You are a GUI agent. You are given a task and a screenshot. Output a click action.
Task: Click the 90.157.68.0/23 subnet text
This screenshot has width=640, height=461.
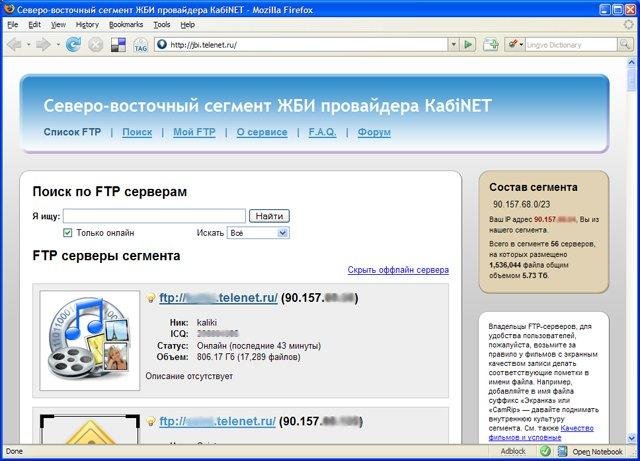(521, 204)
